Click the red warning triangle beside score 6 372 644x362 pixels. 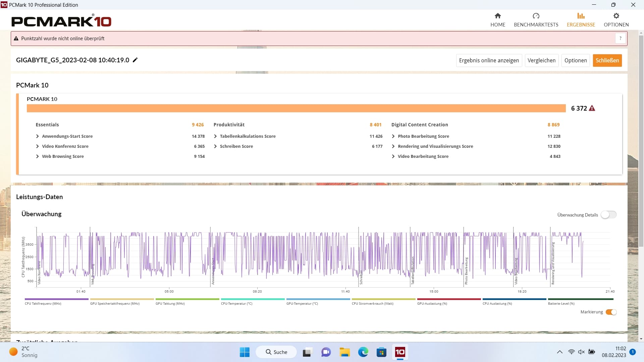click(x=592, y=108)
